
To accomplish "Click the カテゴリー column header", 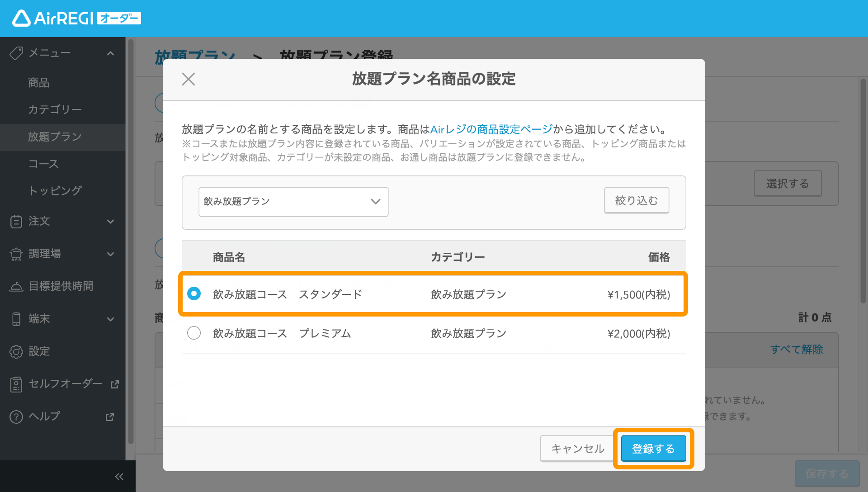I will tap(458, 257).
